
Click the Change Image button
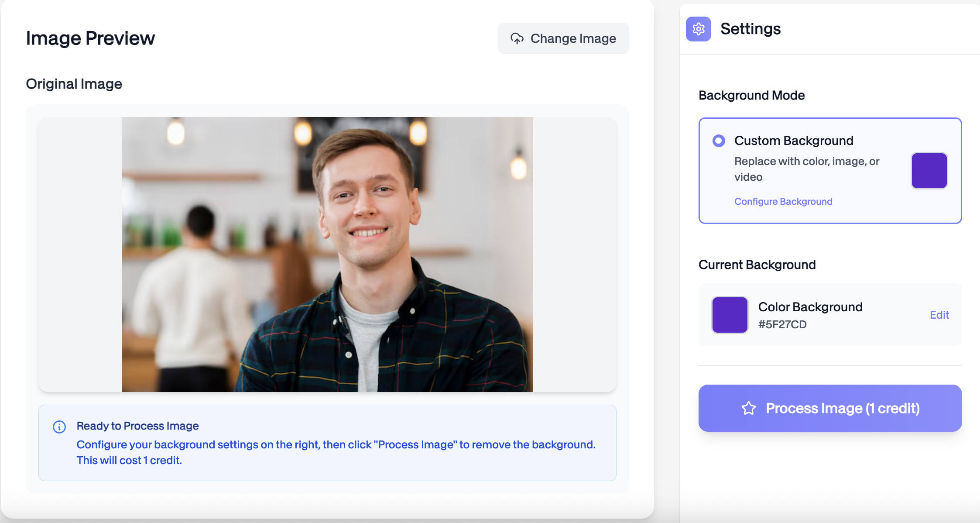563,38
